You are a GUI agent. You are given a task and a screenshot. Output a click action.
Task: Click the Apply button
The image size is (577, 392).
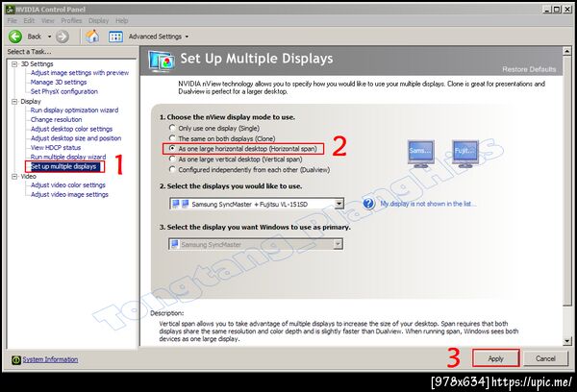495,358
